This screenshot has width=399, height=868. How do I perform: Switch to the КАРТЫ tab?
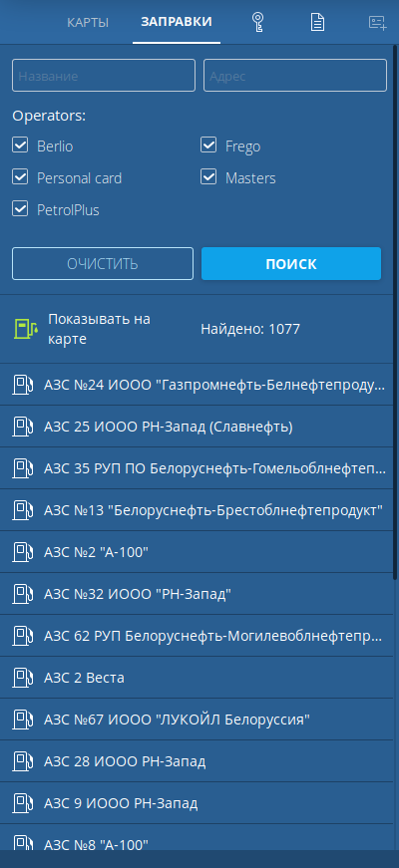(88, 23)
